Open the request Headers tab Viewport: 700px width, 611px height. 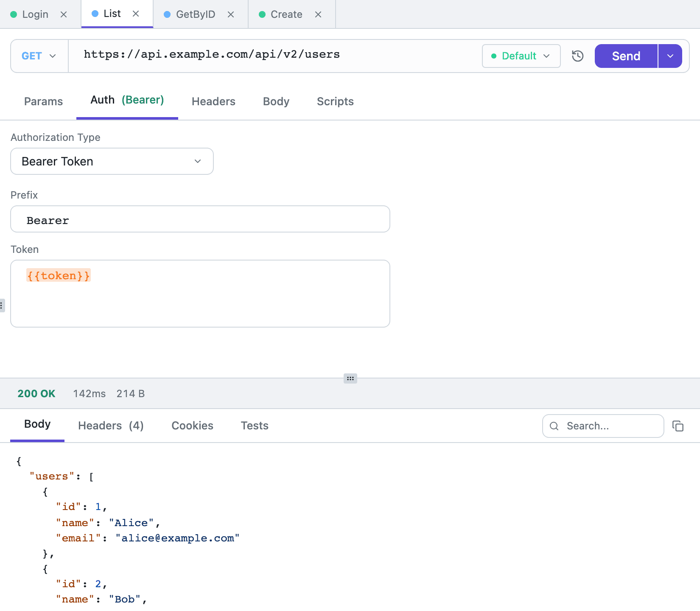pyautogui.click(x=213, y=101)
